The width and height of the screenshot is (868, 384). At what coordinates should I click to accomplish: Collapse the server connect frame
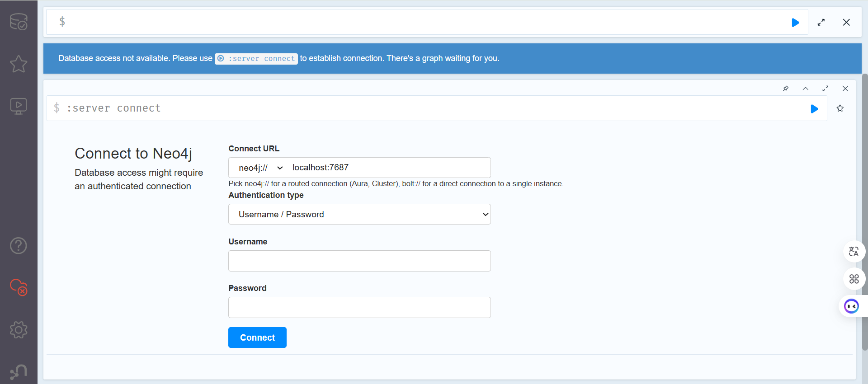[806, 89]
